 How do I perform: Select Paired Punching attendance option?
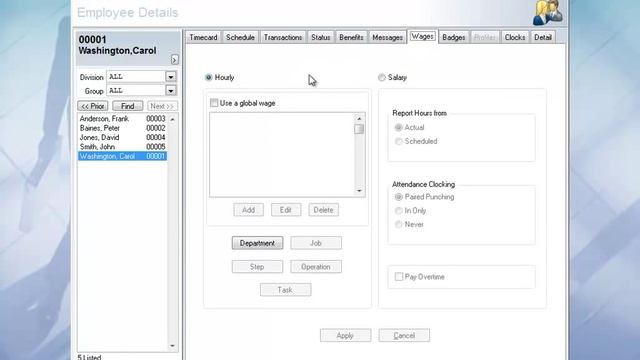click(398, 197)
